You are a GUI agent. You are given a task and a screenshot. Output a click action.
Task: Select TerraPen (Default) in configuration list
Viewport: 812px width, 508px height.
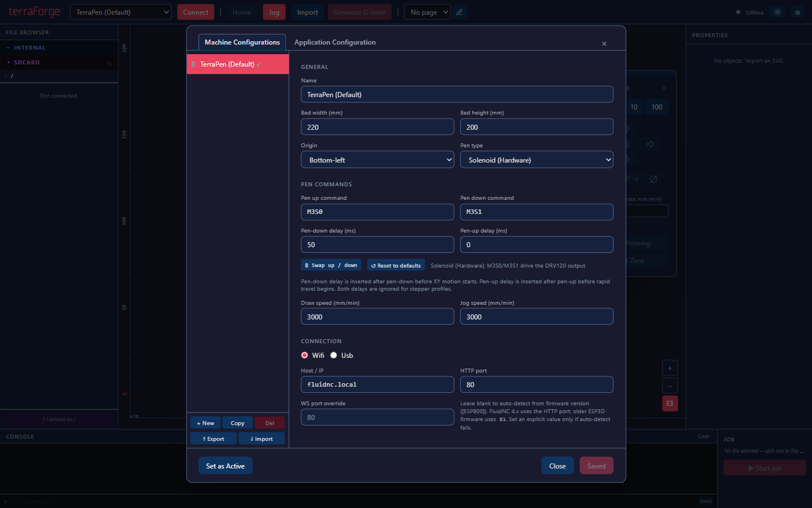(x=237, y=64)
